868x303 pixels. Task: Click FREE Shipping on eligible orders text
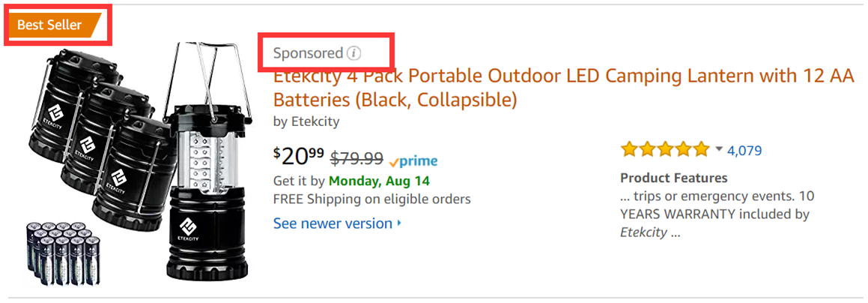(x=372, y=199)
